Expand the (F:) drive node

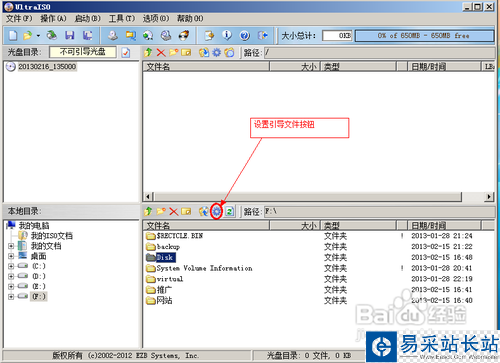[x=11, y=297]
